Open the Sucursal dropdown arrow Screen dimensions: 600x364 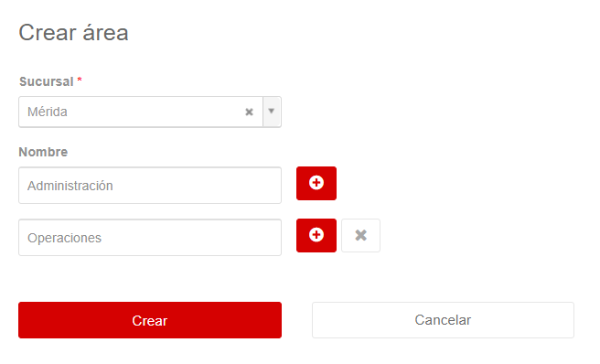pyautogui.click(x=272, y=112)
